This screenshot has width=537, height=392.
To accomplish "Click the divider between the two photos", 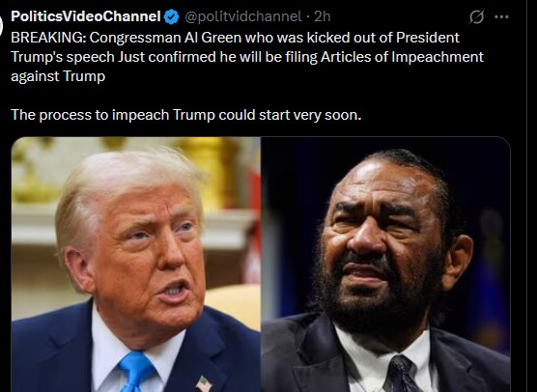I will [x=261, y=265].
